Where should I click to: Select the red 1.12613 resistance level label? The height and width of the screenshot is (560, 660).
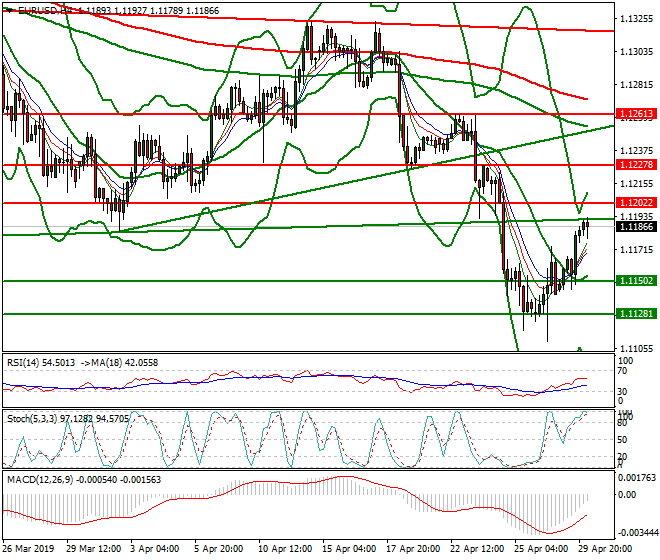pyautogui.click(x=636, y=114)
